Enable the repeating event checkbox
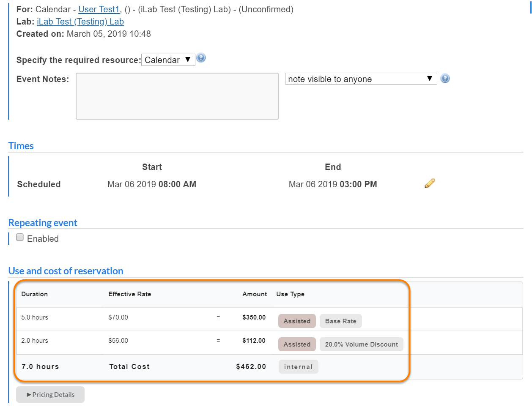Screen dimensions: 532x418 click(20, 238)
